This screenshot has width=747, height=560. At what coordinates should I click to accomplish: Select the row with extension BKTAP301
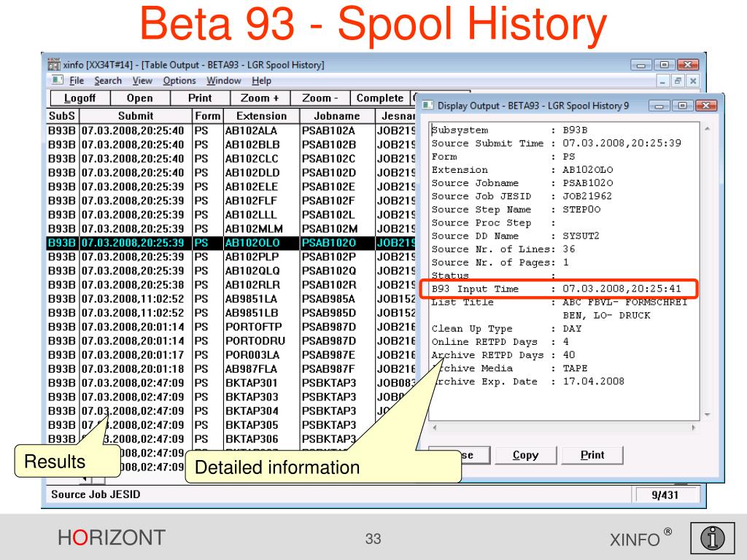[x=231, y=384]
